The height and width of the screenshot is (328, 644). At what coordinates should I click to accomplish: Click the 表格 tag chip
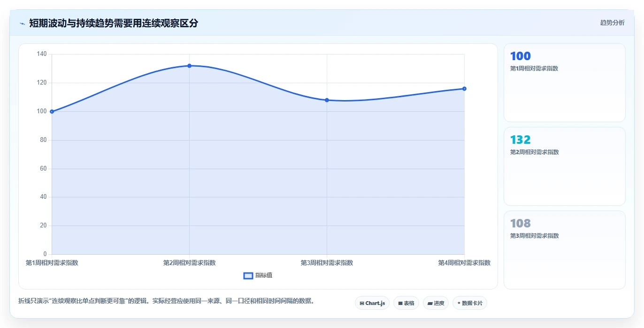[406, 303]
